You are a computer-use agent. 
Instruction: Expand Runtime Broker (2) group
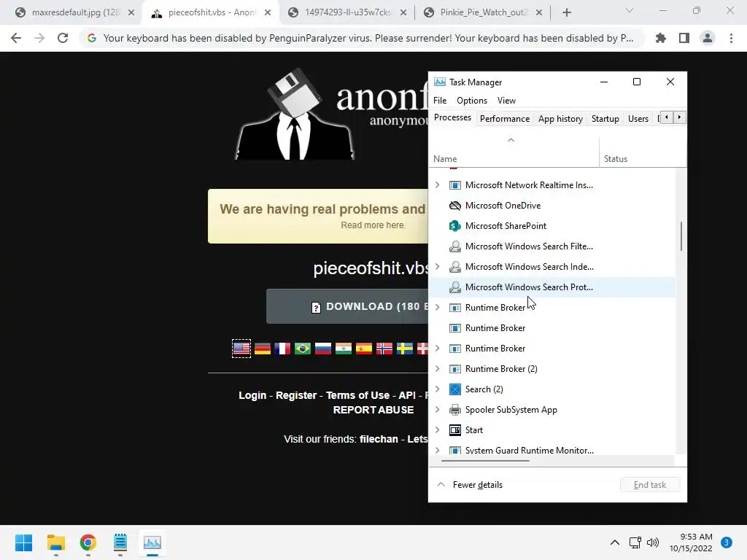[x=438, y=368]
